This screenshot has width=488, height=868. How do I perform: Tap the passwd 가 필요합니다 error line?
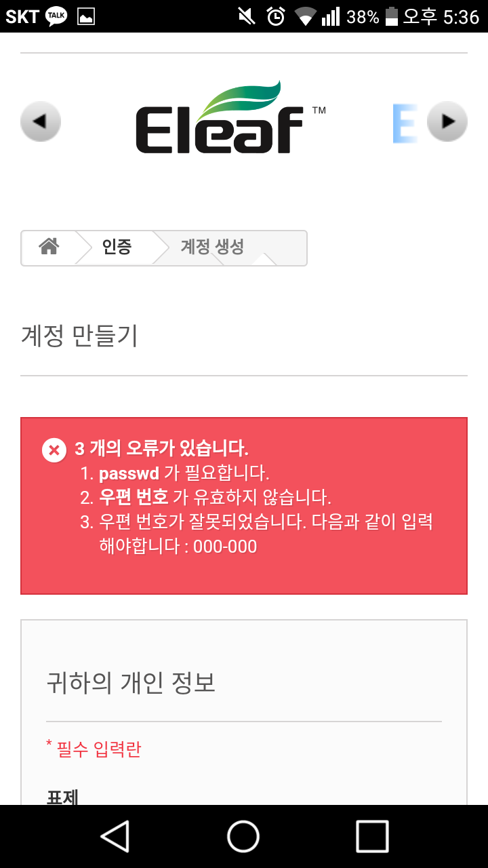pos(184,473)
